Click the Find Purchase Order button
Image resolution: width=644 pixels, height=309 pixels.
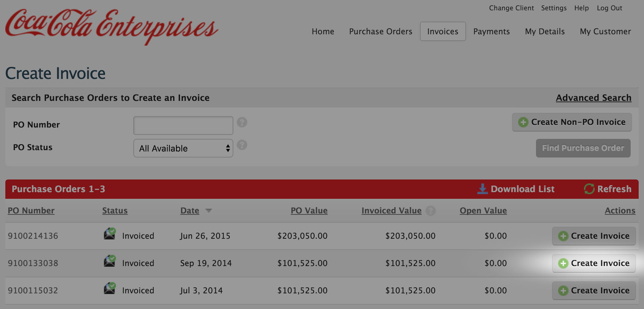pyautogui.click(x=583, y=148)
